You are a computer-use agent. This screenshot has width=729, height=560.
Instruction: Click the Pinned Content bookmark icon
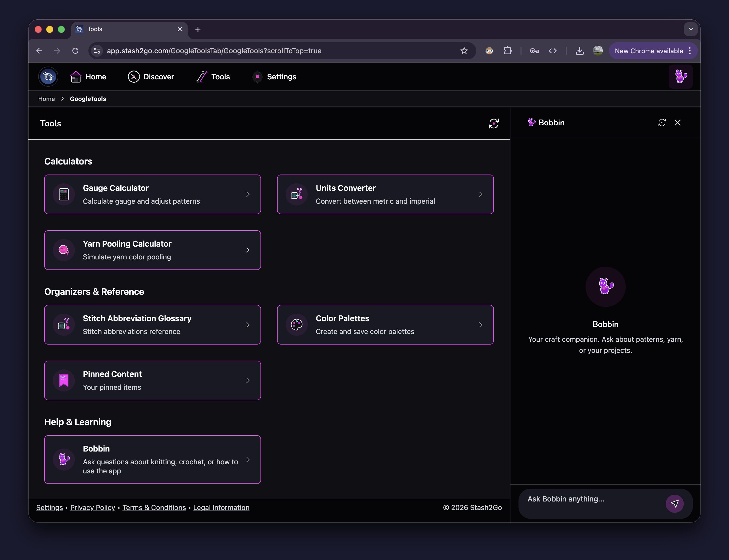64,380
